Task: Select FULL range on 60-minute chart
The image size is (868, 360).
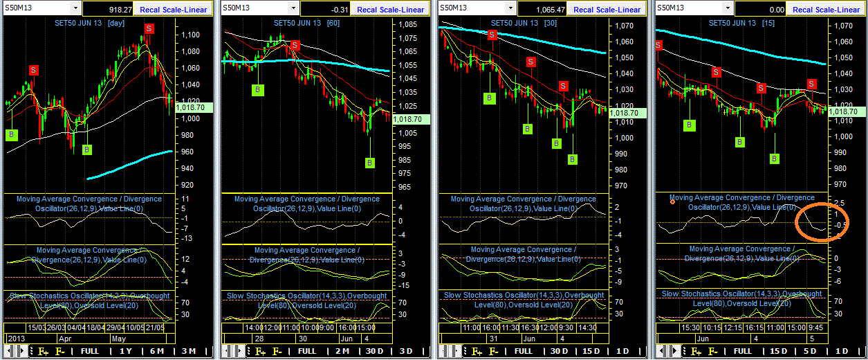Action: click(x=307, y=351)
